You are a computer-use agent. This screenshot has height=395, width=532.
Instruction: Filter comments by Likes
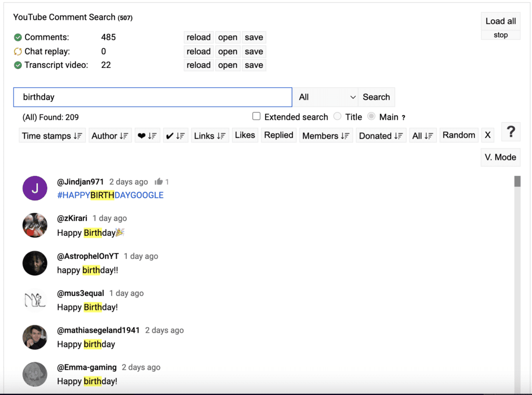click(x=245, y=135)
